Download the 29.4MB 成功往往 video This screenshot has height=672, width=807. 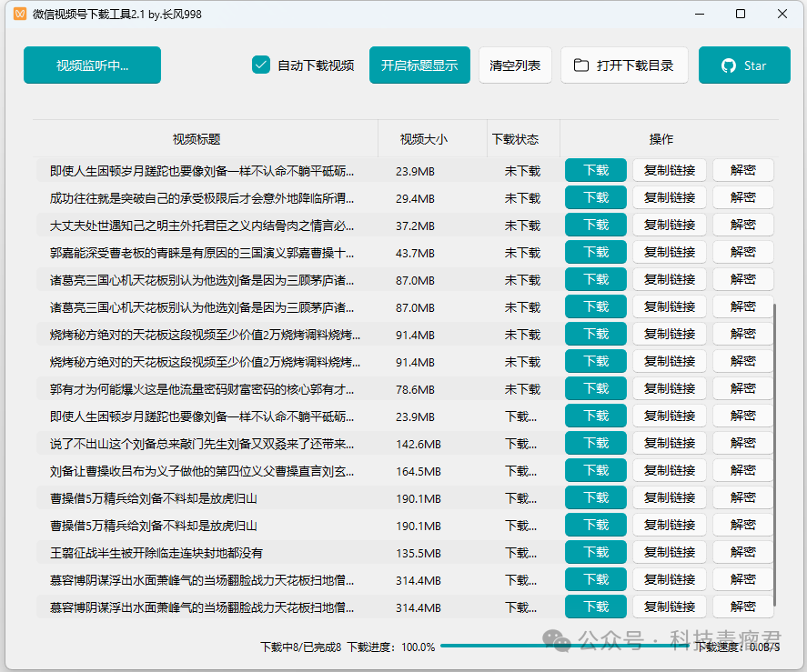pyautogui.click(x=596, y=197)
